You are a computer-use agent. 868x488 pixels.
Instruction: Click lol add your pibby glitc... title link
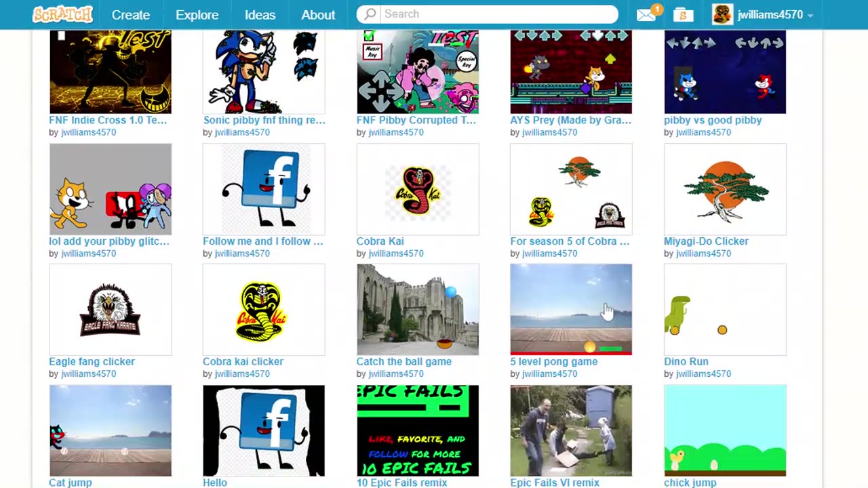(109, 241)
